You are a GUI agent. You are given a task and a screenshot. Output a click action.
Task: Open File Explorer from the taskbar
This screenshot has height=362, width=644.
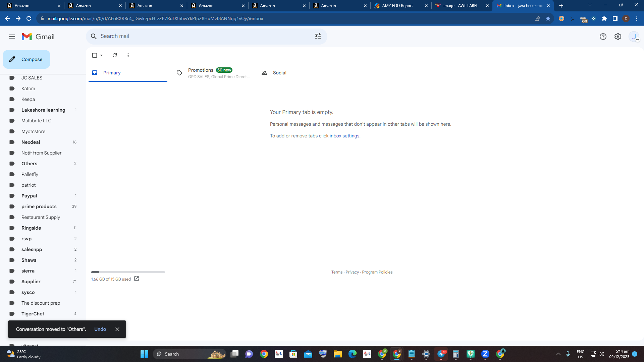tap(338, 354)
